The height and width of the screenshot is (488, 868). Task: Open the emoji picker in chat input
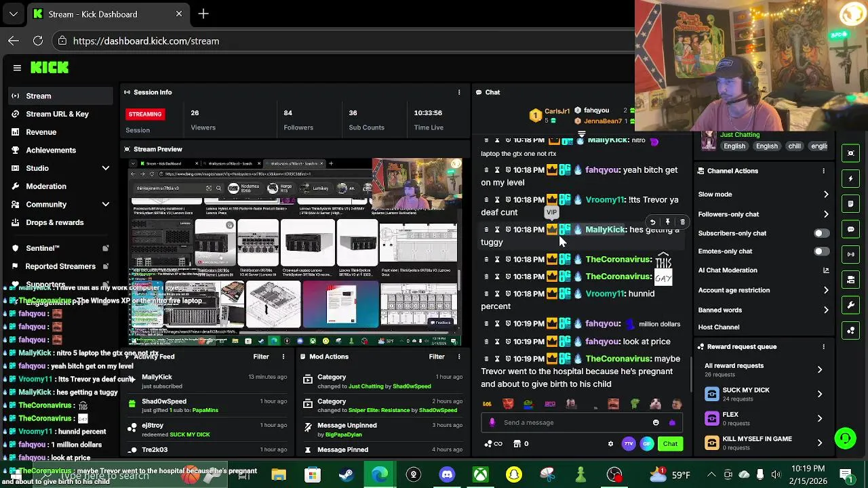[656, 422]
